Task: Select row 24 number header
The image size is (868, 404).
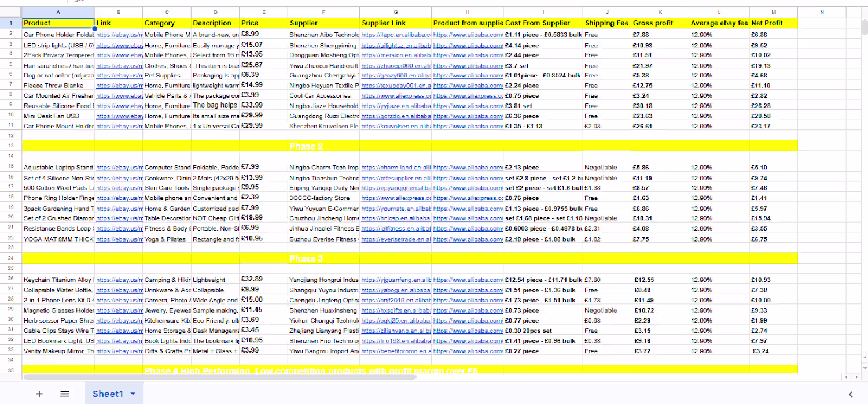Action: pos(11,258)
